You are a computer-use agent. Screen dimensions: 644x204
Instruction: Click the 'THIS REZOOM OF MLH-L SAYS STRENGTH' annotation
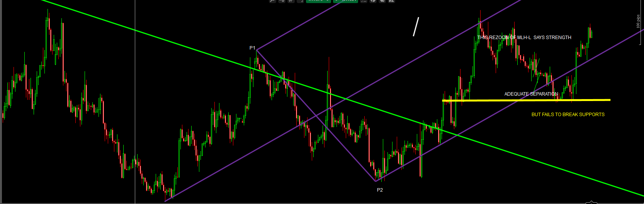tap(524, 38)
